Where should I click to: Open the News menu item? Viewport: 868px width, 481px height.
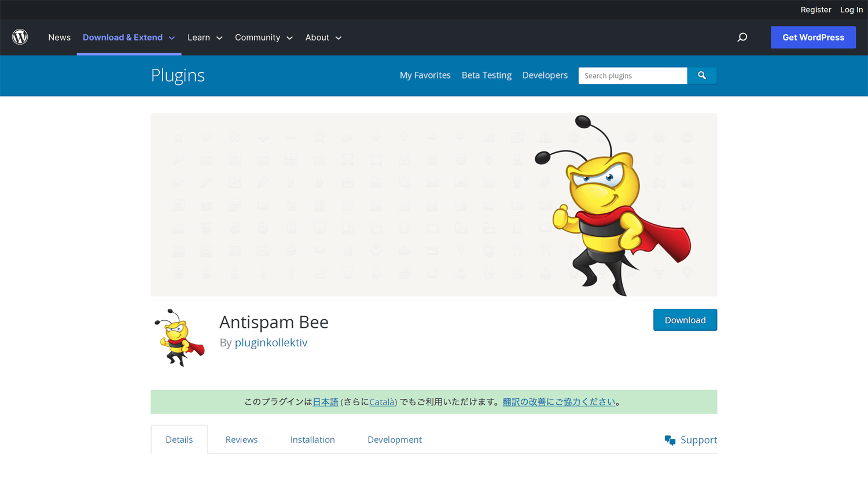coord(60,38)
